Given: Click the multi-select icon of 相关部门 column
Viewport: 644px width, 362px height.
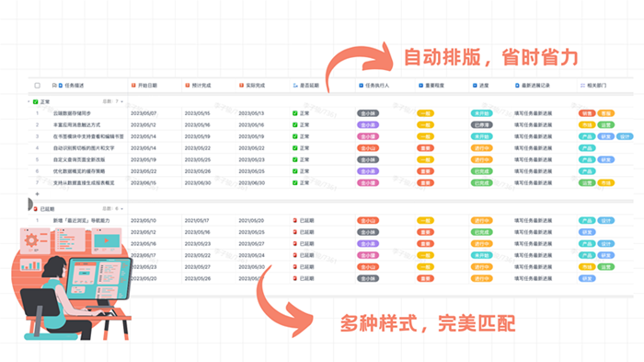Looking at the screenshot, I should click(x=582, y=86).
